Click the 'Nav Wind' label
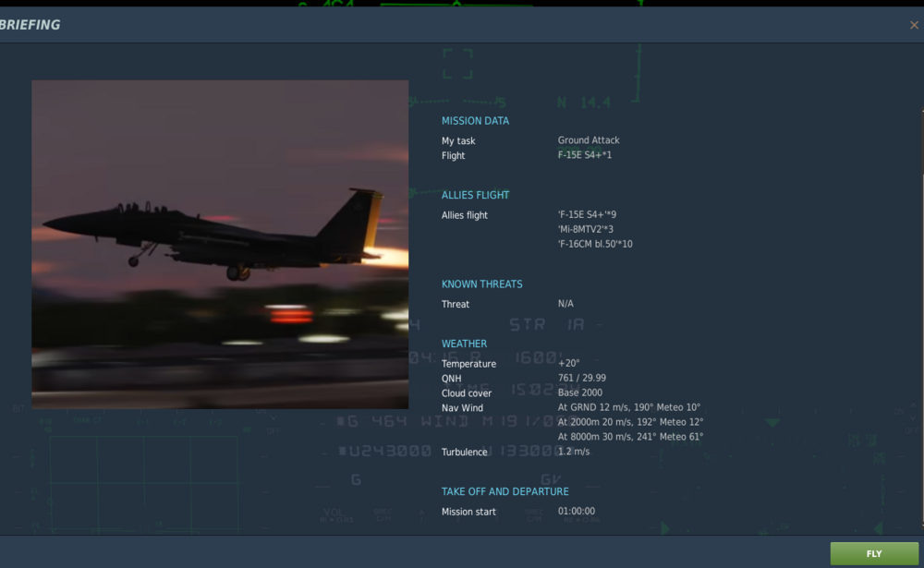The height and width of the screenshot is (568, 924). pyautogui.click(x=462, y=407)
